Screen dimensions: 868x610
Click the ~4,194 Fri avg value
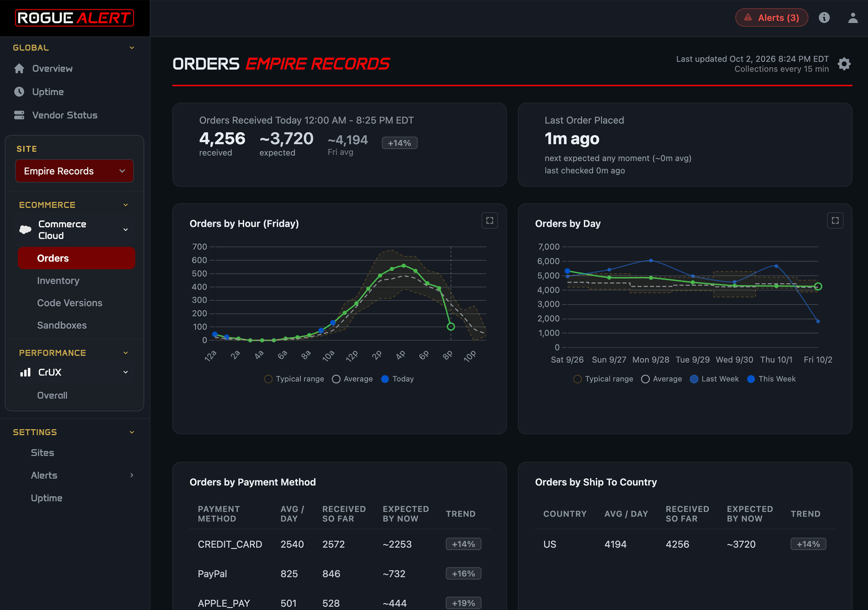(x=348, y=140)
